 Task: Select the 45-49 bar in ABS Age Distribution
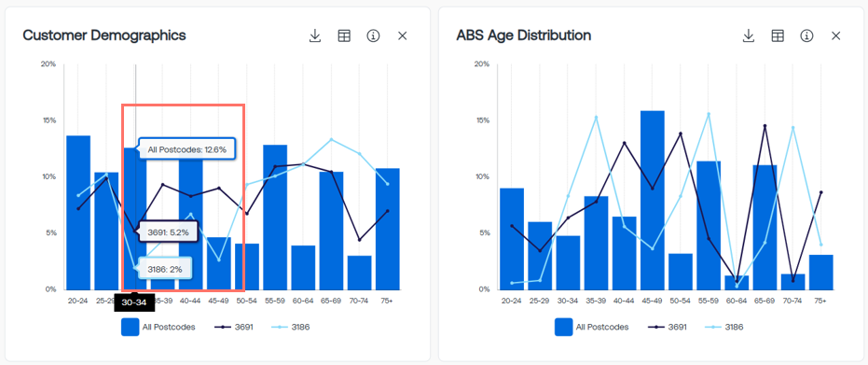click(652, 200)
